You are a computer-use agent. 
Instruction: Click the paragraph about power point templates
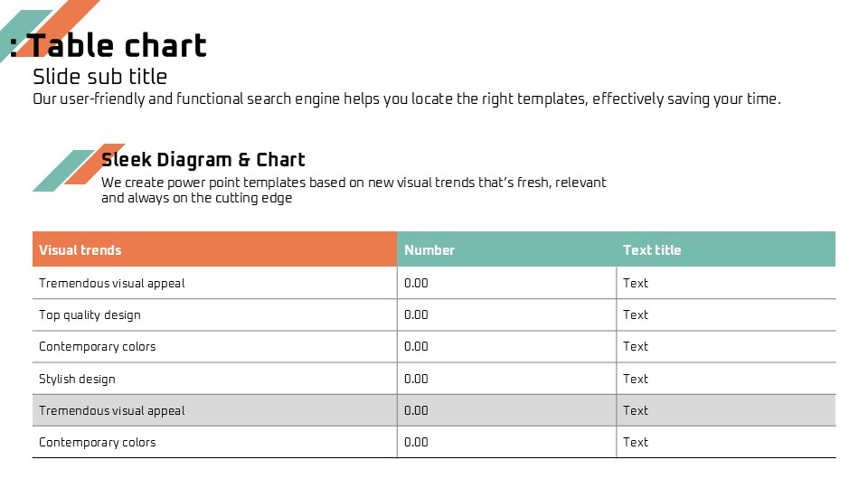coord(354,190)
